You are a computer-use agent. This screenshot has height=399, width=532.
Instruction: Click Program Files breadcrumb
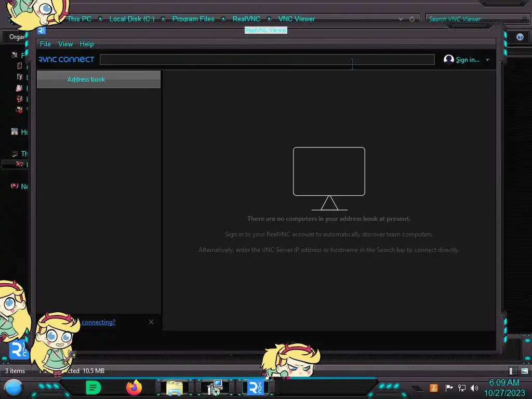coord(193,19)
